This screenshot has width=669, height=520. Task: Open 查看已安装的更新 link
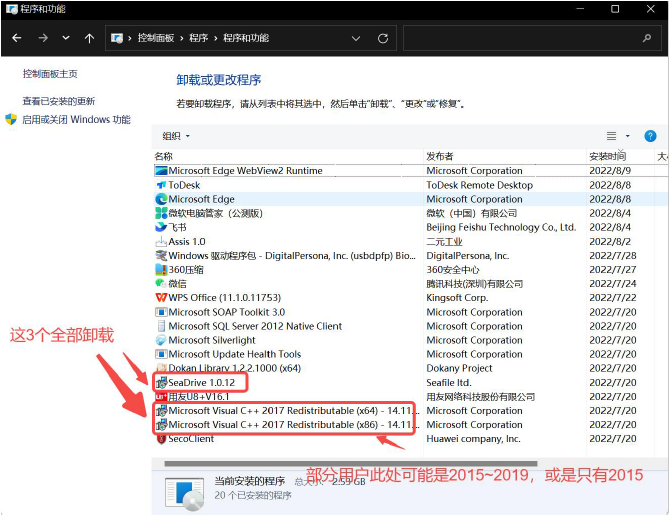59,101
